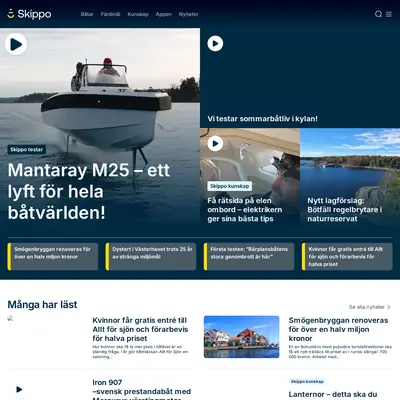Viewport: 400px width, 400px height.
Task: Open Få rätsida på elen ombord article
Action: tap(245, 210)
